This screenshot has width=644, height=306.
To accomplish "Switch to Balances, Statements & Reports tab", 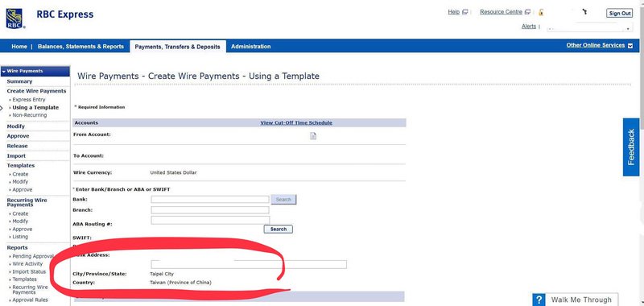I will click(80, 47).
